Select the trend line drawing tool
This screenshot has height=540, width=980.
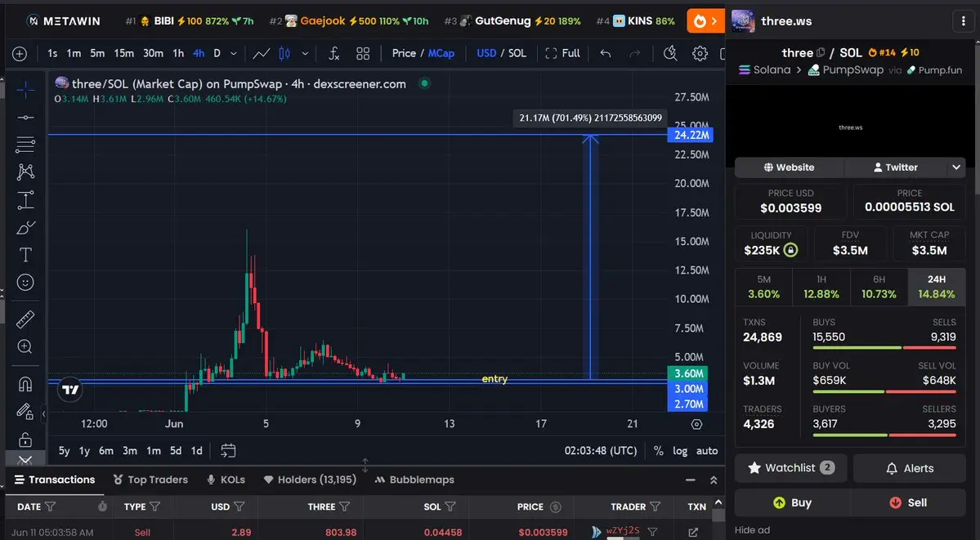(x=25, y=118)
